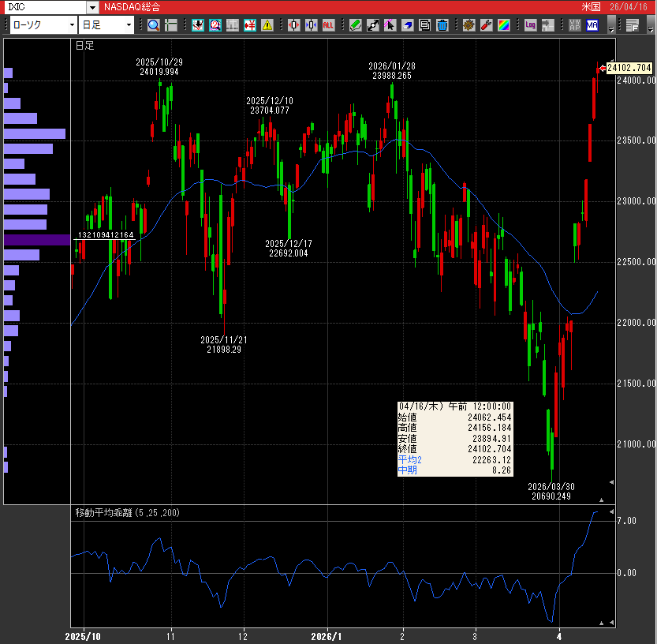Image resolution: width=657 pixels, height=644 pixels.
Task: Click the 24000.00 price axis label
Action: point(636,80)
